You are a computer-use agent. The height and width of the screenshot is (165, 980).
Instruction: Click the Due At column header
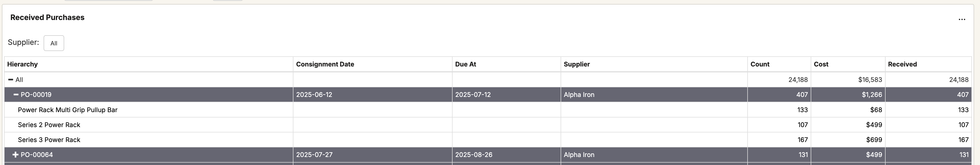465,64
